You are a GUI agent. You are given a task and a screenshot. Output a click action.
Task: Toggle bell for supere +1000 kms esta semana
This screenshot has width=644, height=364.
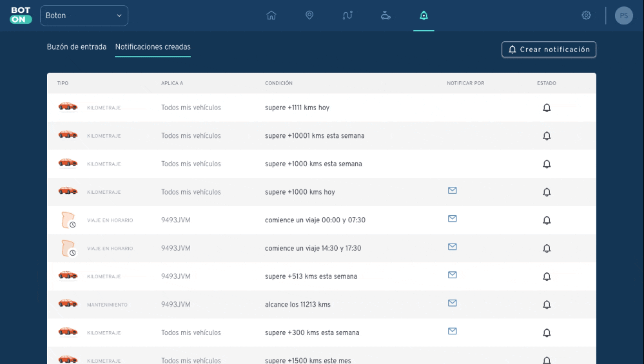547,164
